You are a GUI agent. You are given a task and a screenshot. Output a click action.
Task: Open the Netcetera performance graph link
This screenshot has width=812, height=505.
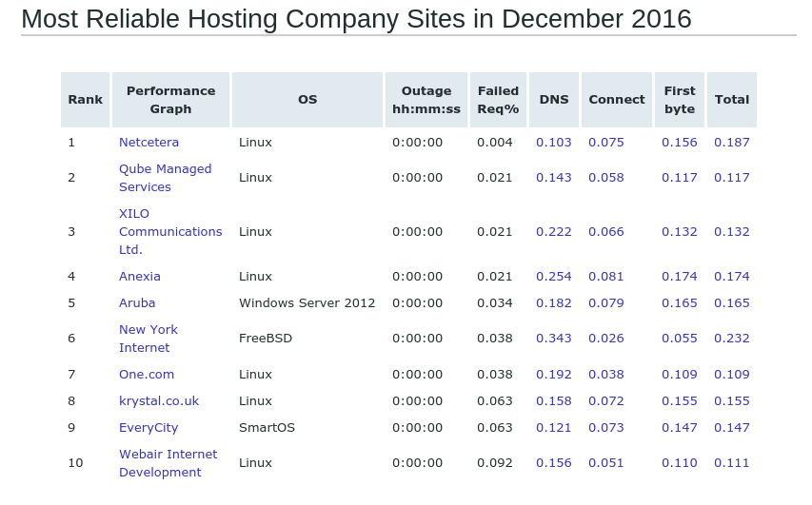(x=149, y=143)
